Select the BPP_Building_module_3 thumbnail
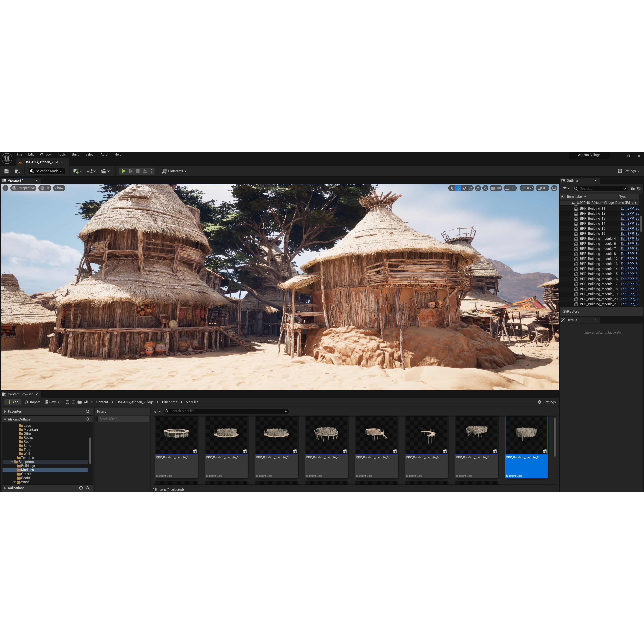 [x=276, y=433]
